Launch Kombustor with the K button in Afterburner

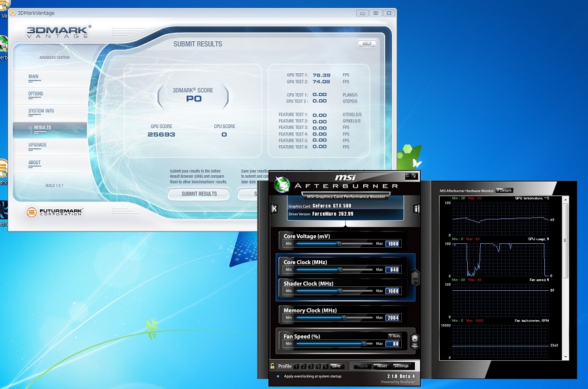pyautogui.click(x=274, y=209)
